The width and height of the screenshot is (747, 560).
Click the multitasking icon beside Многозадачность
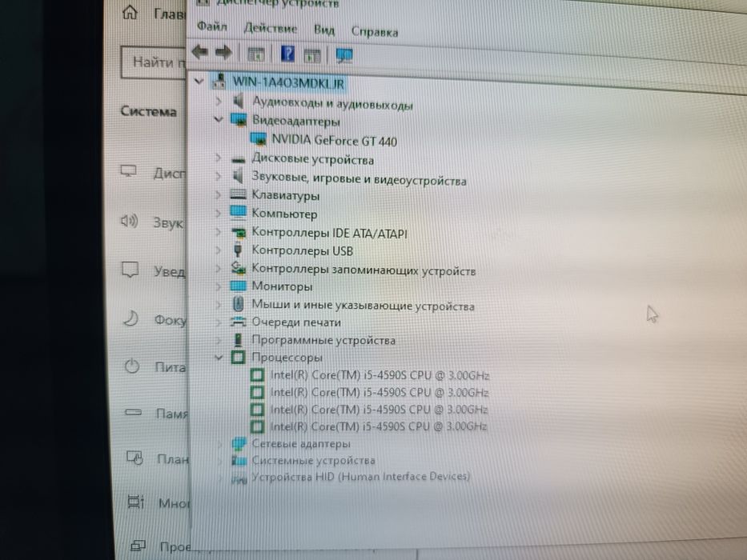point(136,502)
